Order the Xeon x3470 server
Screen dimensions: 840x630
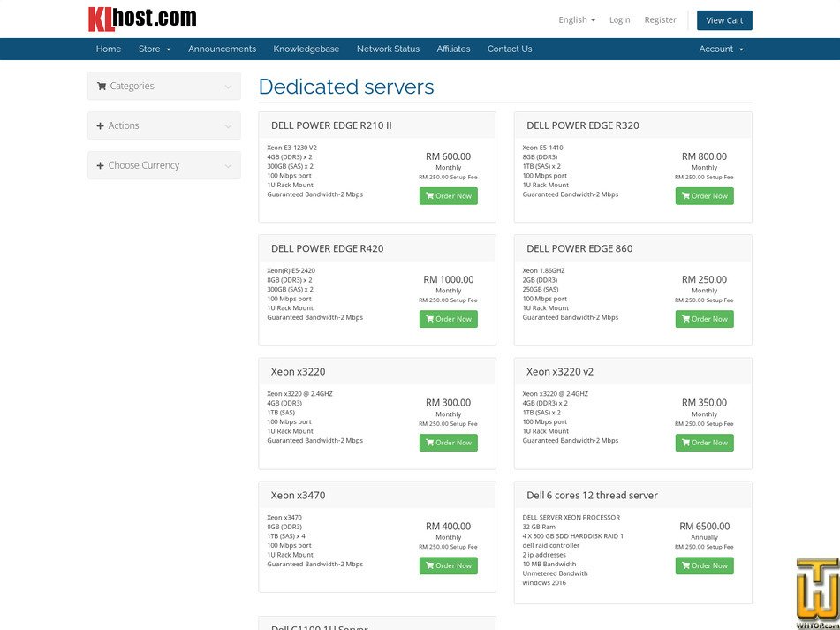449,565
